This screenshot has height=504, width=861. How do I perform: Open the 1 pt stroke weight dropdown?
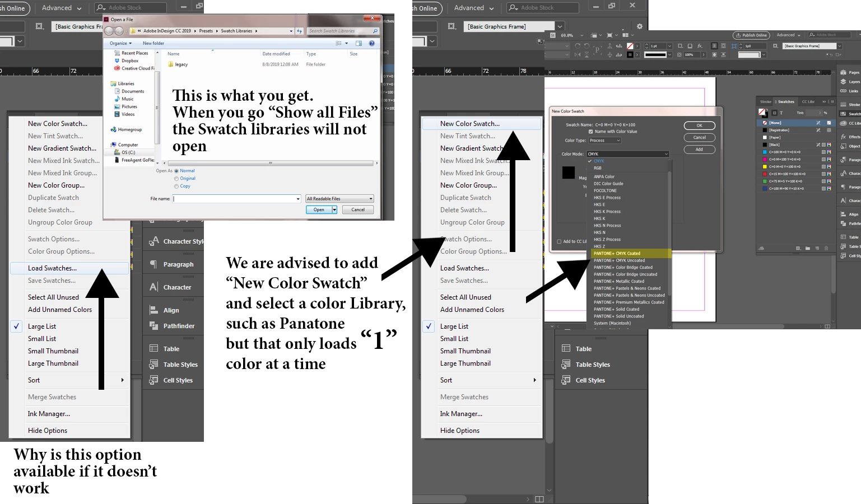coord(669,46)
